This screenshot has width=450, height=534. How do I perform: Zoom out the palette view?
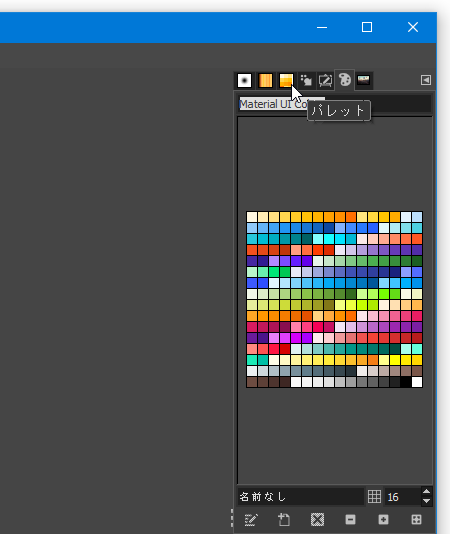coord(350,520)
